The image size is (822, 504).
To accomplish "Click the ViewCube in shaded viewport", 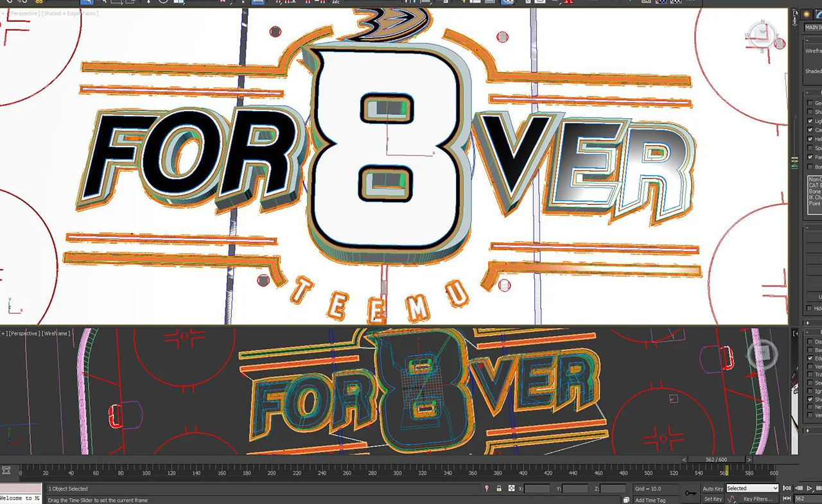I will (763, 31).
